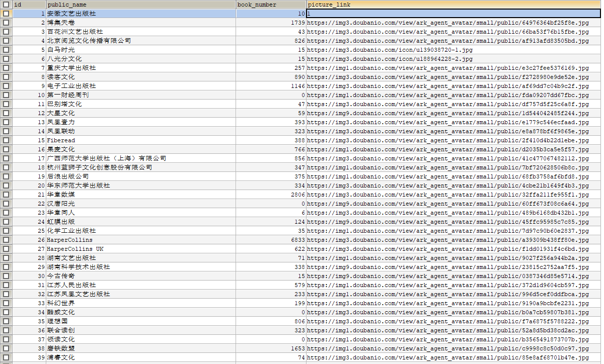Select the 八光分文化 cell
Image resolution: width=604 pixels, height=364 pixels.
tap(141, 59)
